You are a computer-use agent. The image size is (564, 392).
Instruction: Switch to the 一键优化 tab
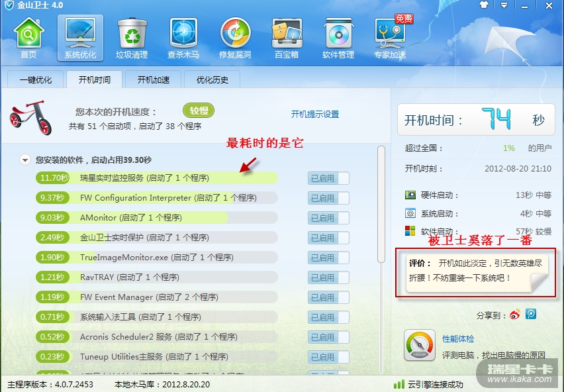coord(36,79)
